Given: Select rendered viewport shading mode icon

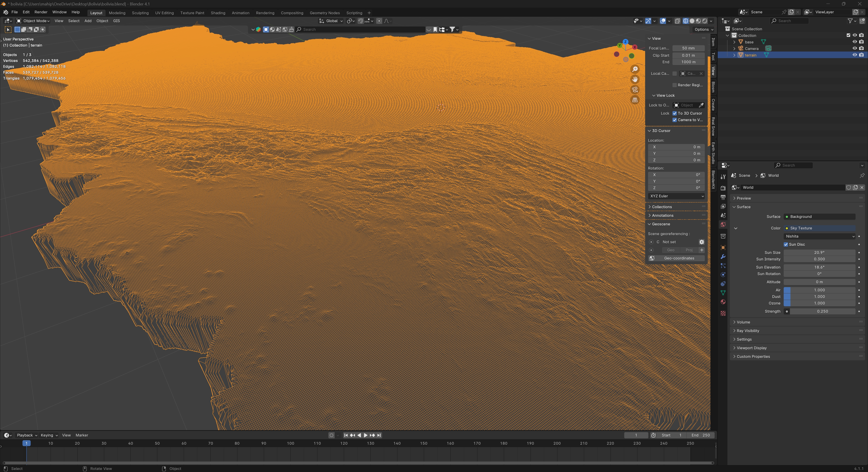Looking at the screenshot, I should click(705, 21).
